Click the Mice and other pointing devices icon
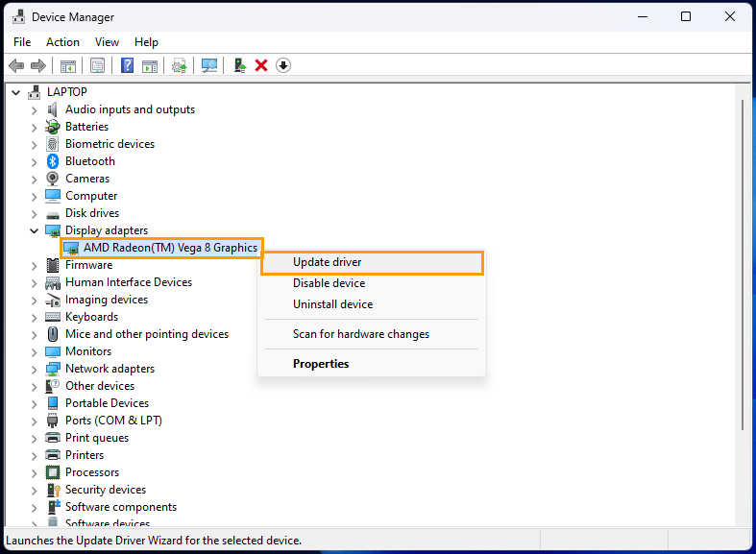 pyautogui.click(x=53, y=334)
